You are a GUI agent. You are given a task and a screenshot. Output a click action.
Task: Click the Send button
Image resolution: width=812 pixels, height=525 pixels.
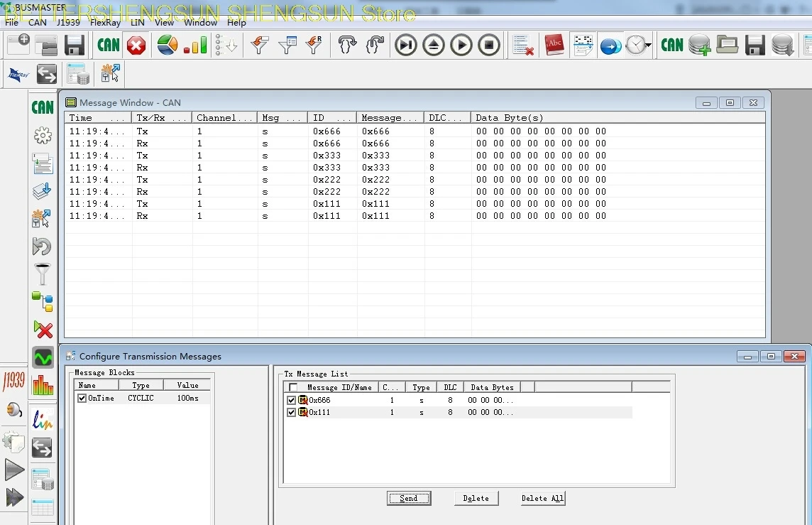coord(409,498)
